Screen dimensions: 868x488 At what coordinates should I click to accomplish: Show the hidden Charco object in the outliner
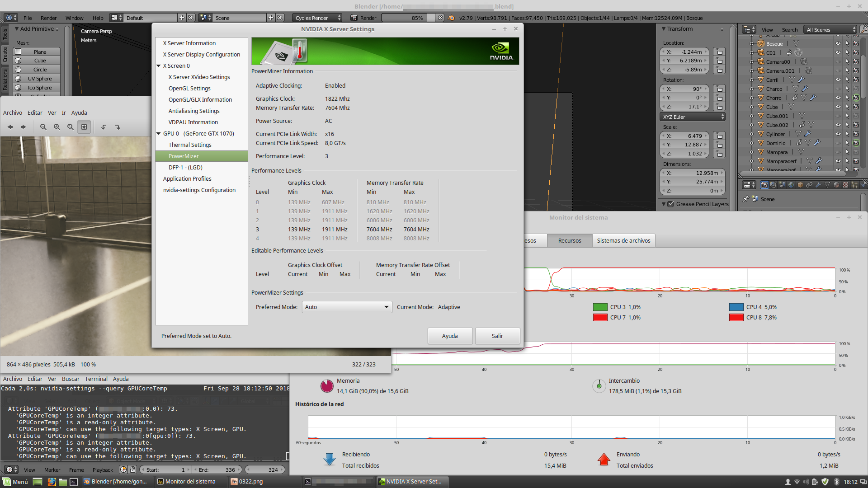(838, 89)
